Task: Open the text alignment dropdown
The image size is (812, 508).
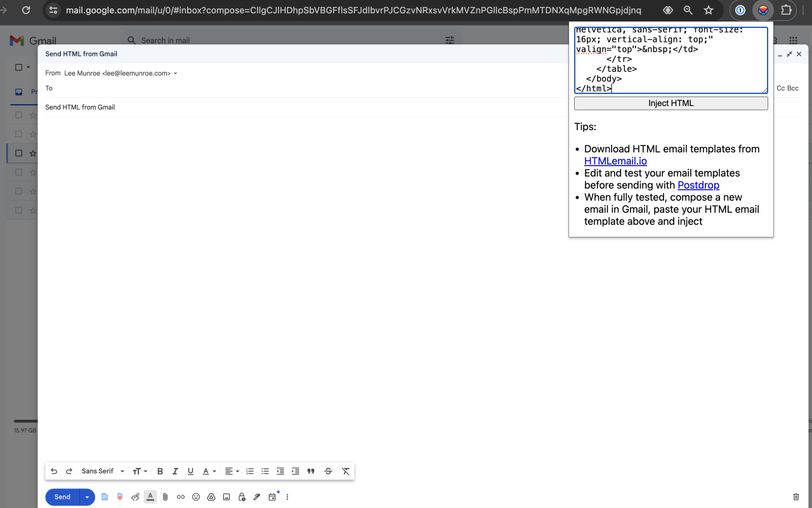Action: click(232, 471)
